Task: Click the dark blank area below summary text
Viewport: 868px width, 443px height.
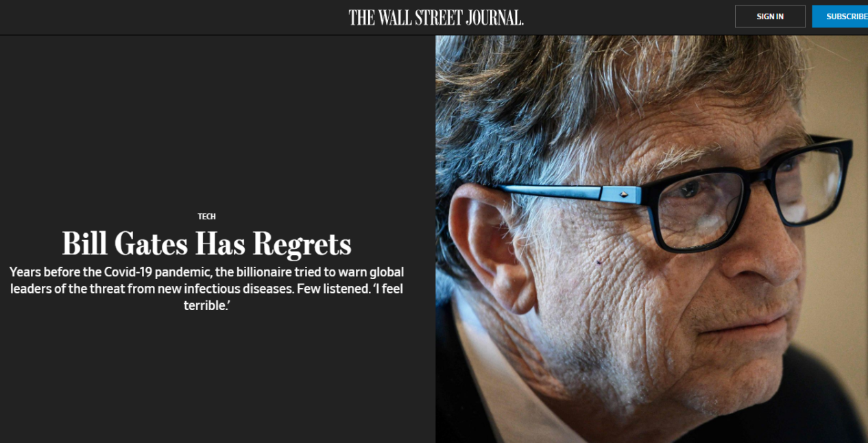Action: coord(206,377)
